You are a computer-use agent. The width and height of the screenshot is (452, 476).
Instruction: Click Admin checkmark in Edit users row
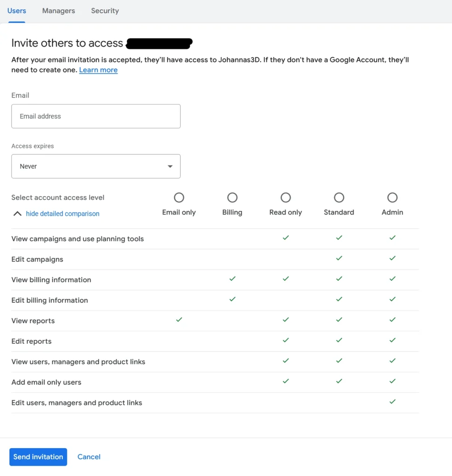click(x=393, y=402)
